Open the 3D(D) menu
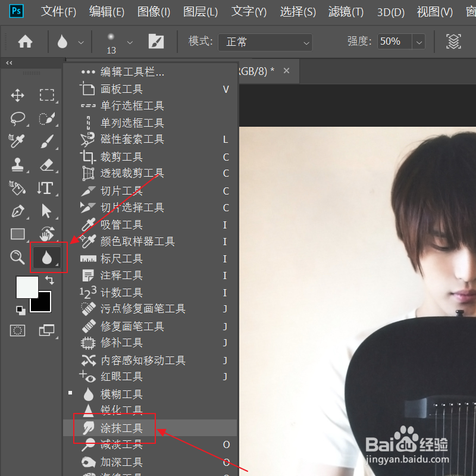The height and width of the screenshot is (476, 476). pyautogui.click(x=391, y=12)
